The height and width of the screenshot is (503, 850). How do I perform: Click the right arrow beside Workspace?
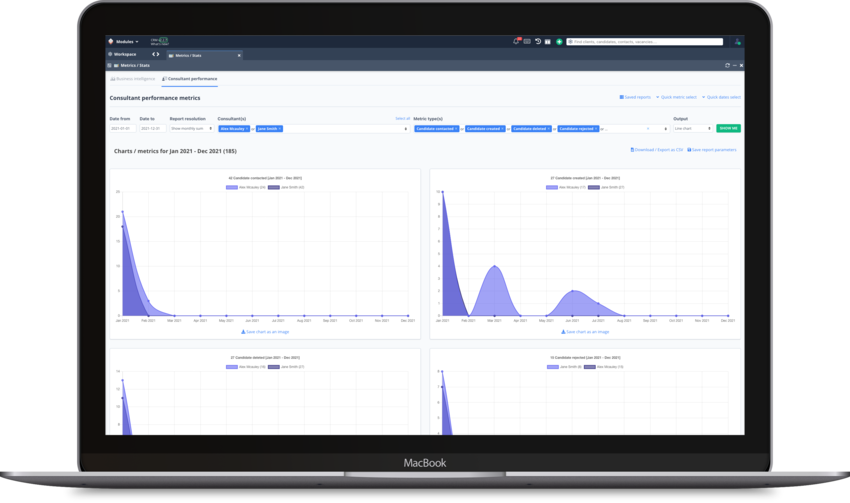coord(158,54)
